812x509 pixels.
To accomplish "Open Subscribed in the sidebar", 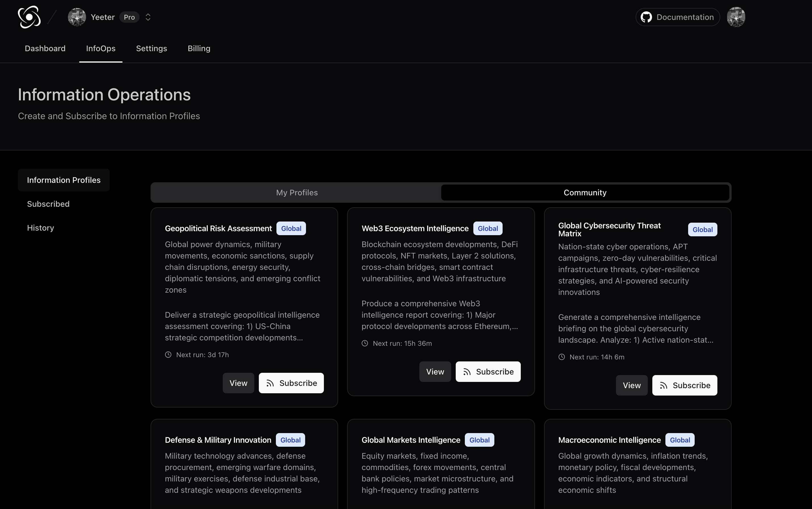I will [48, 204].
